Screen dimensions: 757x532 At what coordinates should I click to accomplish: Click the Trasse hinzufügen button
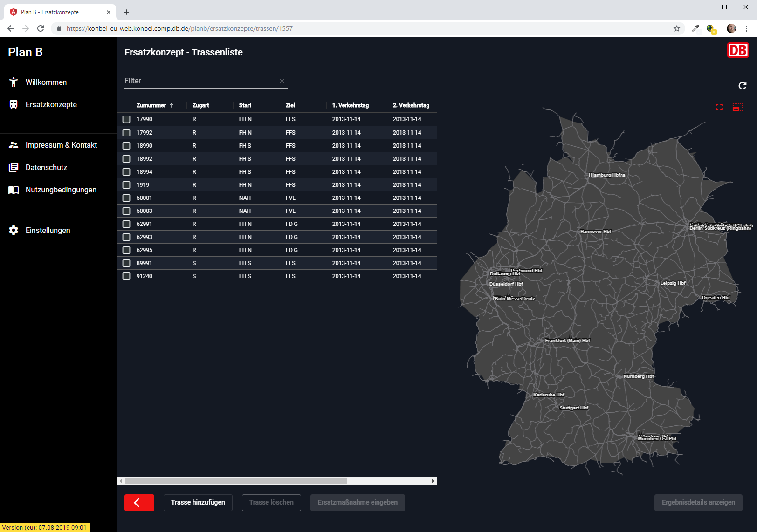(x=198, y=503)
